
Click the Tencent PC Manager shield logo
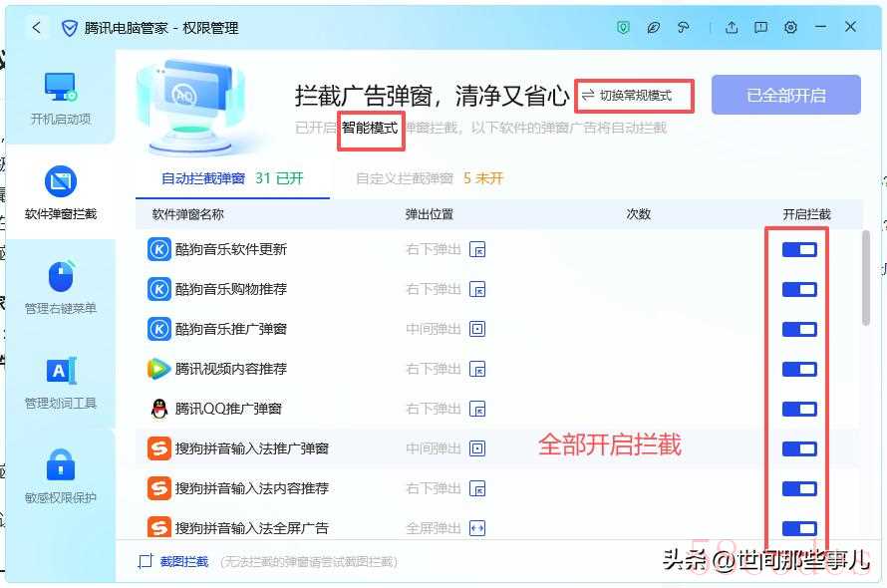70,28
